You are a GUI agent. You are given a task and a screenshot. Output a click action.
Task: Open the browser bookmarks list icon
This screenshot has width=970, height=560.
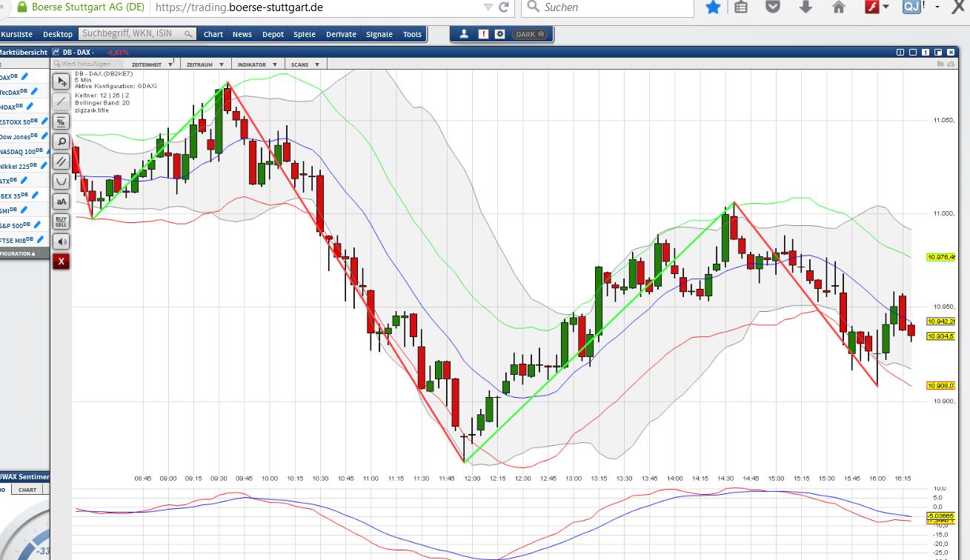click(x=741, y=7)
